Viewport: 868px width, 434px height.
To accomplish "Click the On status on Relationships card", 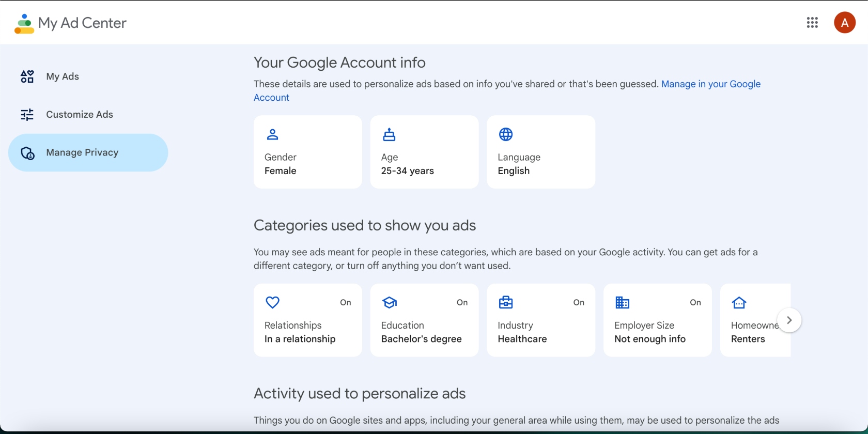I will [346, 303].
